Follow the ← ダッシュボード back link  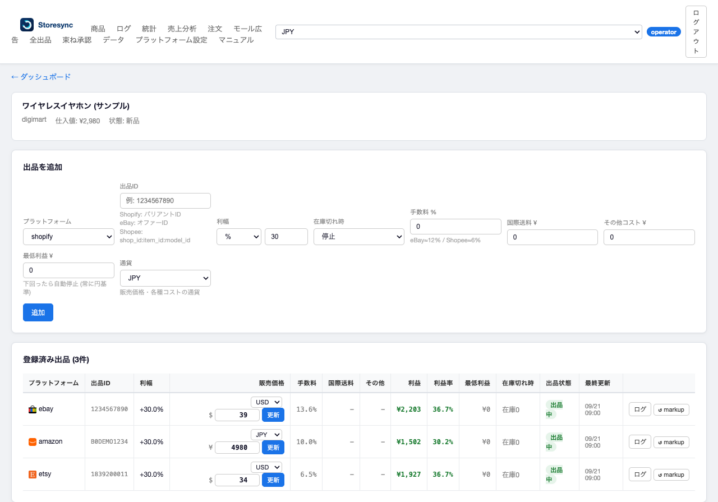[41, 77]
